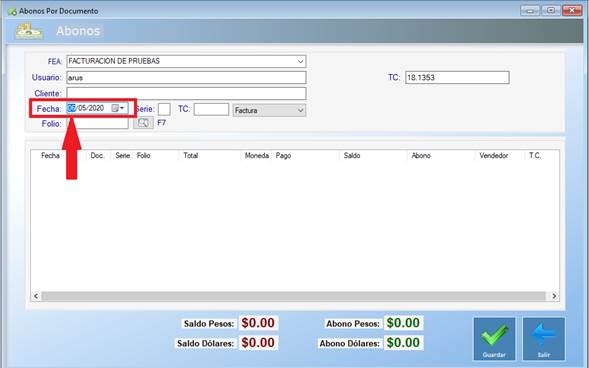This screenshot has width=589, height=368.
Task: Click the window title bar app icon
Action: point(12,11)
